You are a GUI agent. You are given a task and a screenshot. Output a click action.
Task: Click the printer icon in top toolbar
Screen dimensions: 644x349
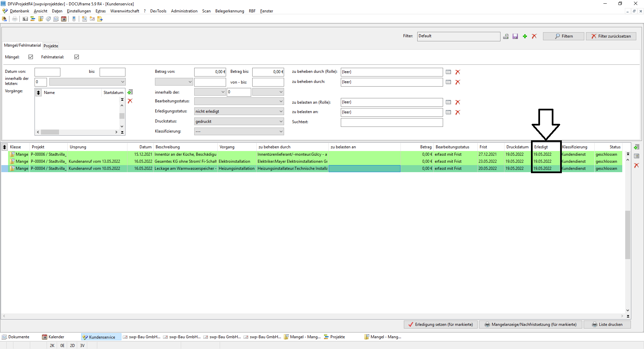15,19
